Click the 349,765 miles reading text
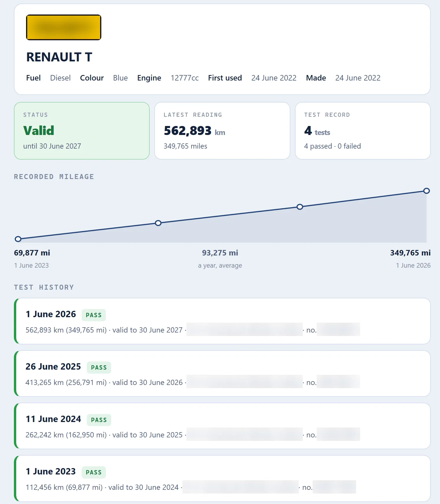This screenshot has width=440, height=504. pyautogui.click(x=186, y=146)
